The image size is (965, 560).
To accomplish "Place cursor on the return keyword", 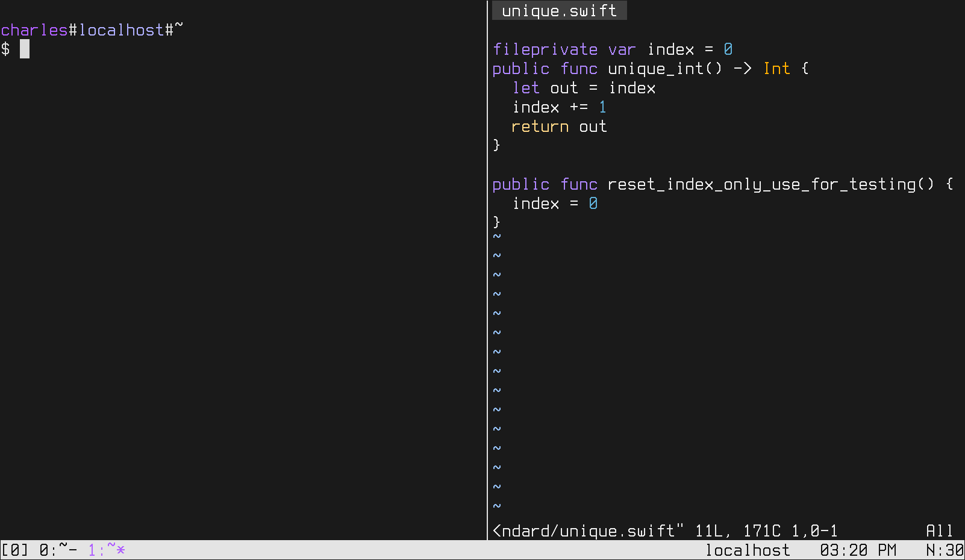I will (540, 126).
